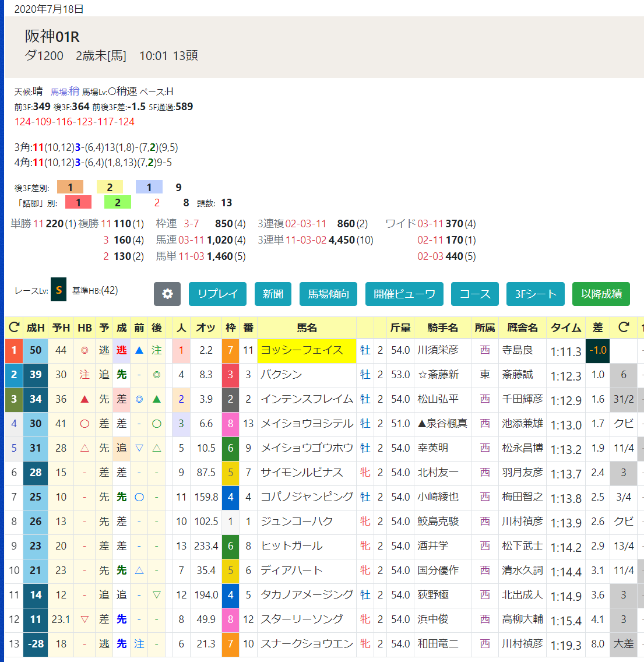Click the left refresh icon in table header
Image resolution: width=644 pixels, height=662 pixels.
click(14, 327)
